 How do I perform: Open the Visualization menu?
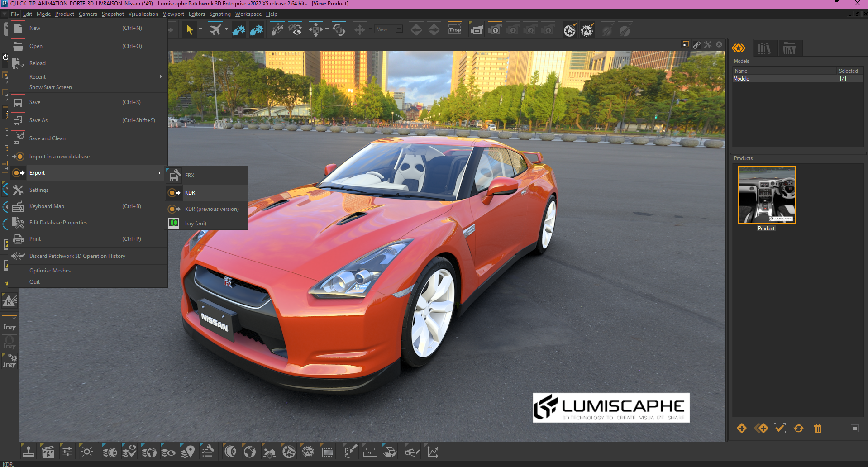(x=143, y=14)
